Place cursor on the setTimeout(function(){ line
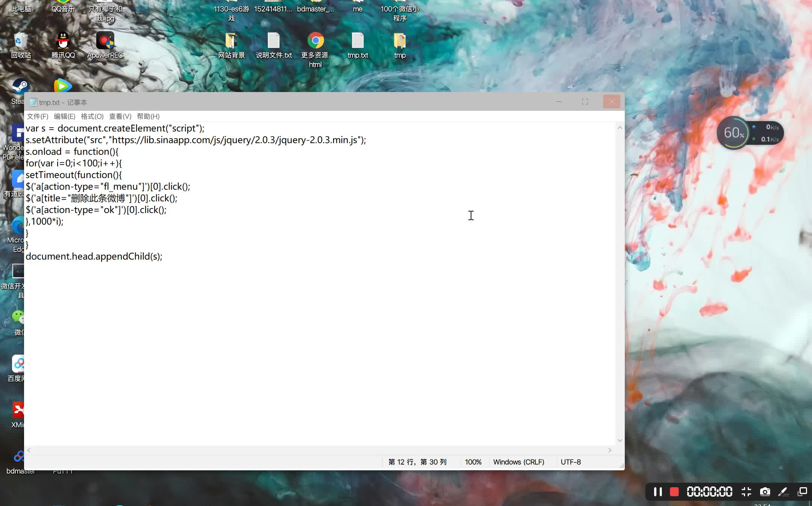812x506 pixels. coord(74,175)
